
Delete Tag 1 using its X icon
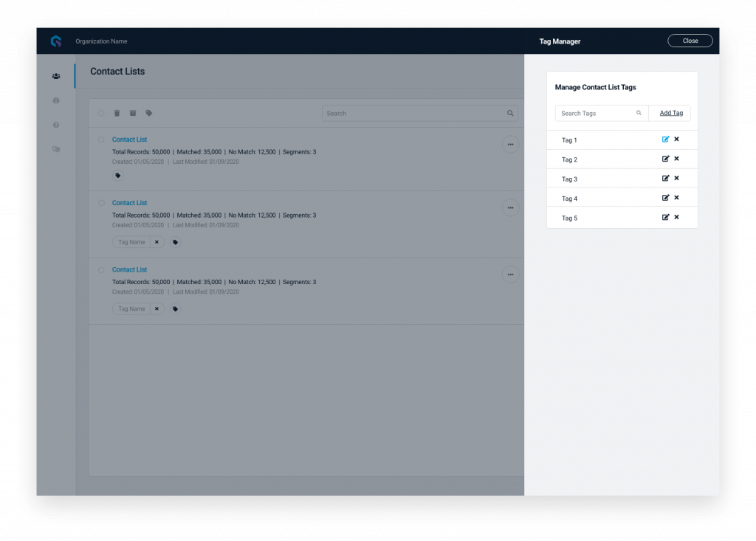[676, 139]
